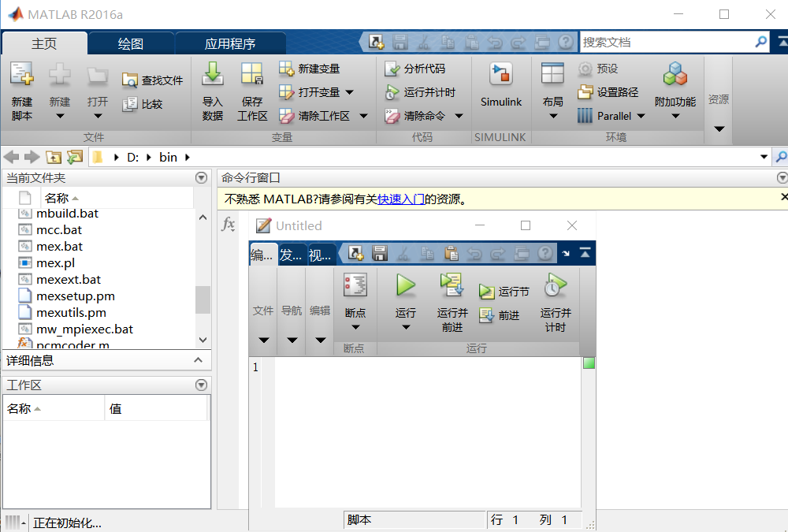Select the editor 发... publish tab

291,255
